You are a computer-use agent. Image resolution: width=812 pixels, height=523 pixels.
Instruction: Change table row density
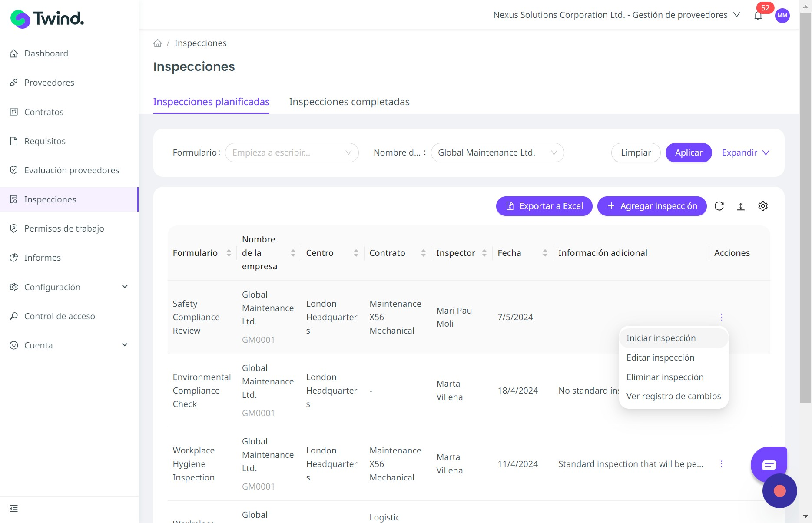pyautogui.click(x=741, y=206)
